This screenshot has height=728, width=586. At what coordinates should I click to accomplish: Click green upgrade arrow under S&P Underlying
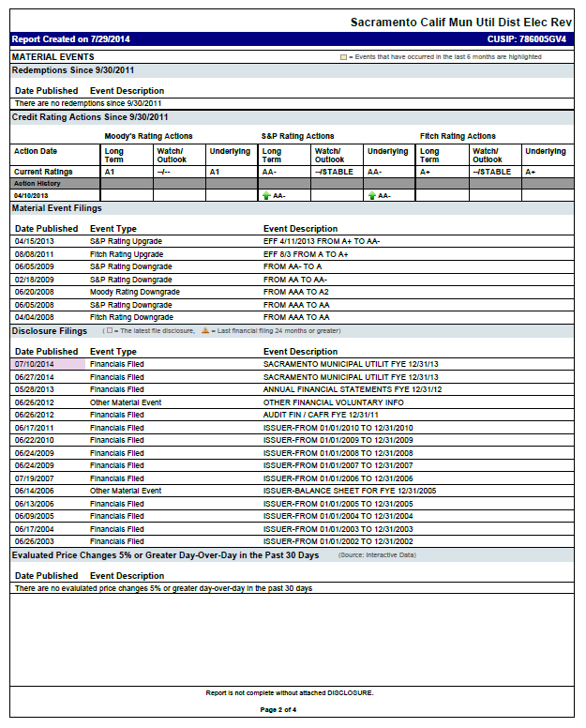click(x=371, y=195)
